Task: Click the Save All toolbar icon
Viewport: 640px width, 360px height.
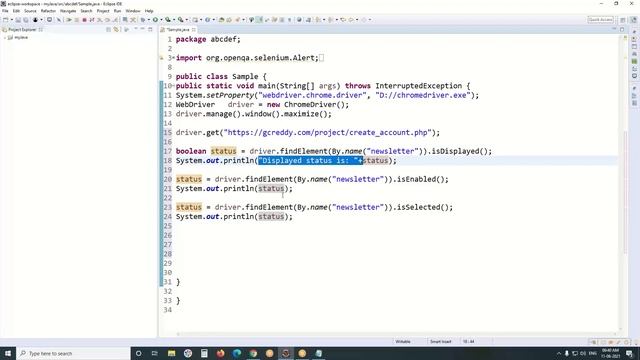Action: [26, 20]
